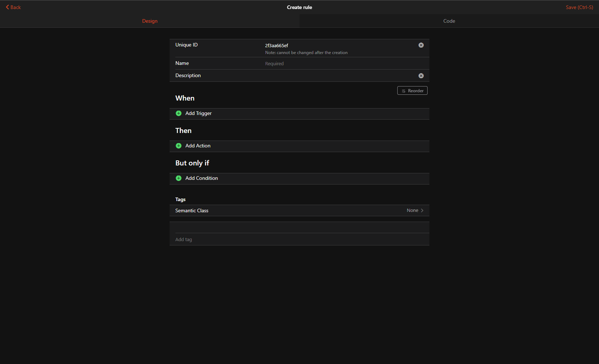Image resolution: width=599 pixels, height=364 pixels.
Task: Click the back chevron arrow at top left
Action: point(6,7)
